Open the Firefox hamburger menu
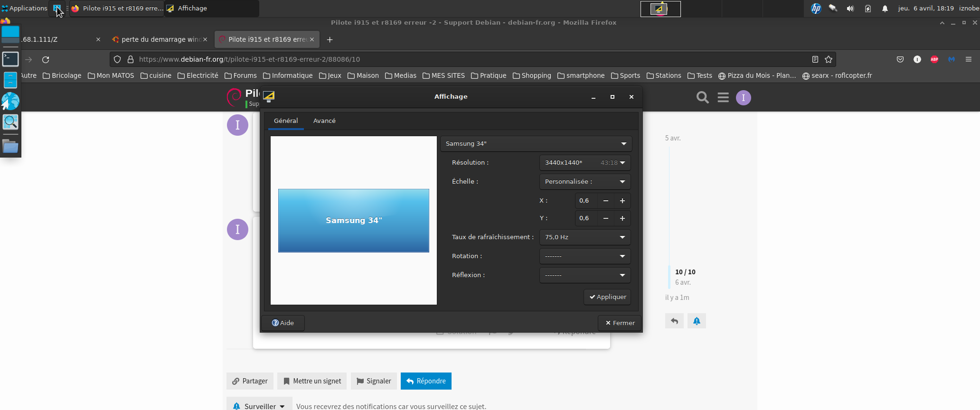Screen dimensions: 980x410 (969, 59)
